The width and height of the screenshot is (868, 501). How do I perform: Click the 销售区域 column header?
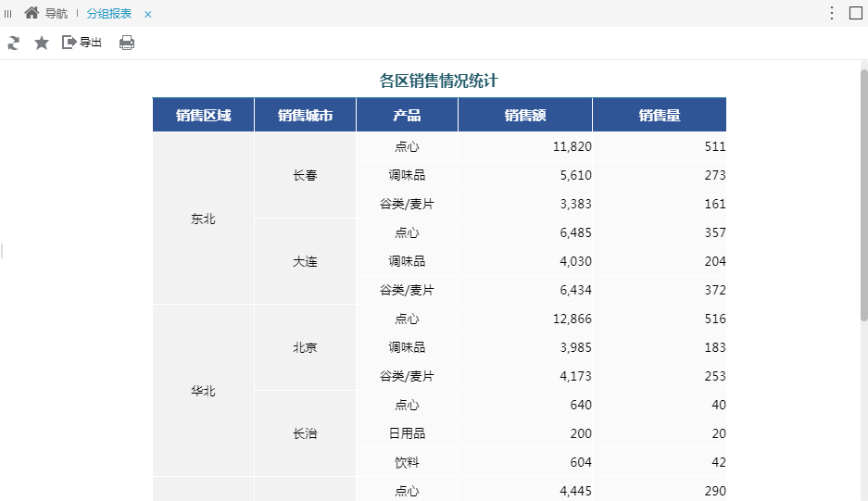pos(203,115)
